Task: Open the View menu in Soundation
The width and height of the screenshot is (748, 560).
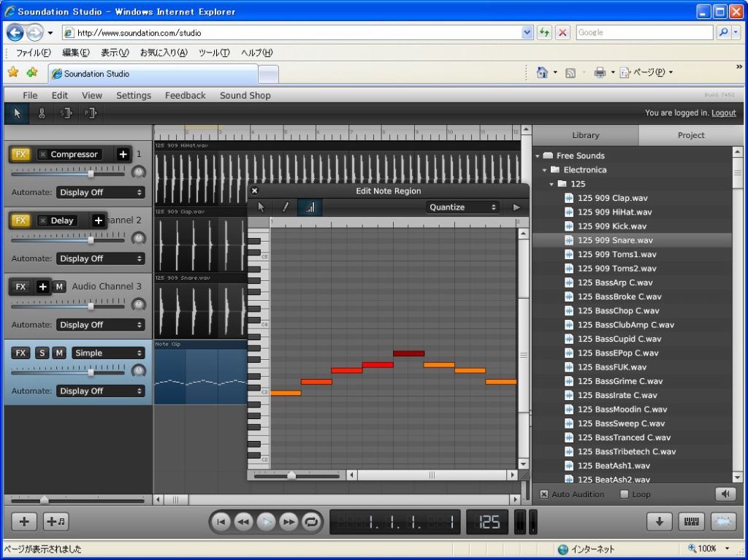Action: [x=92, y=96]
